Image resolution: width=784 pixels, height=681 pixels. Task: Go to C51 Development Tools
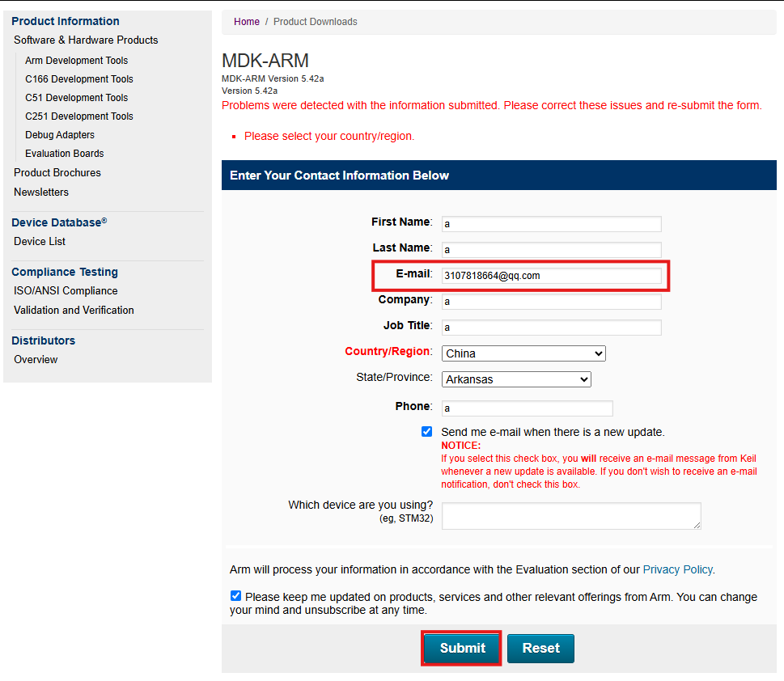click(x=77, y=98)
